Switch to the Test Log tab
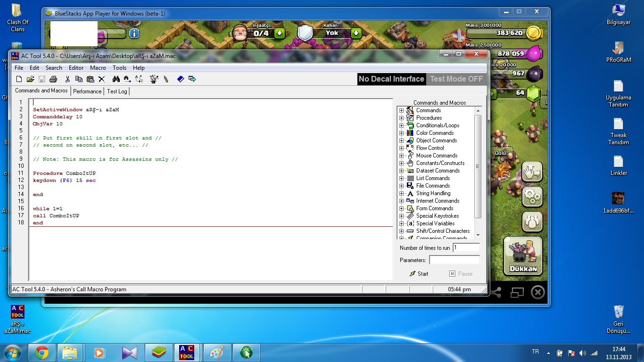 click(x=117, y=91)
